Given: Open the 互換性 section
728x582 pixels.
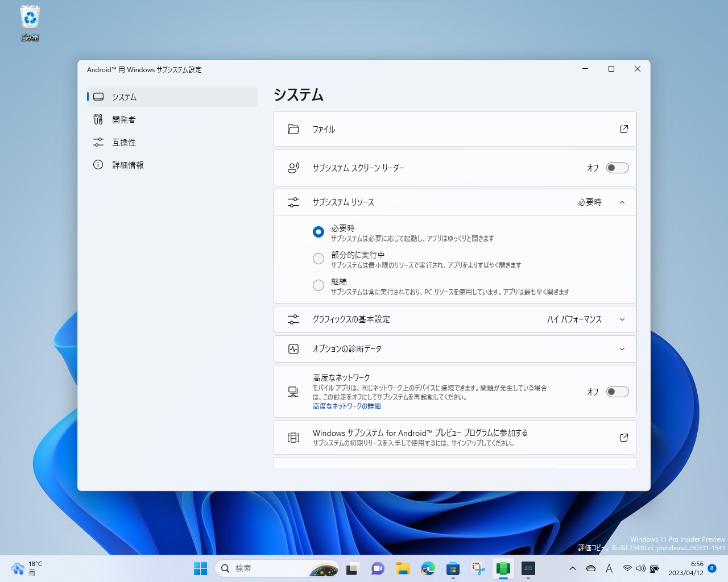Looking at the screenshot, I should click(125, 142).
